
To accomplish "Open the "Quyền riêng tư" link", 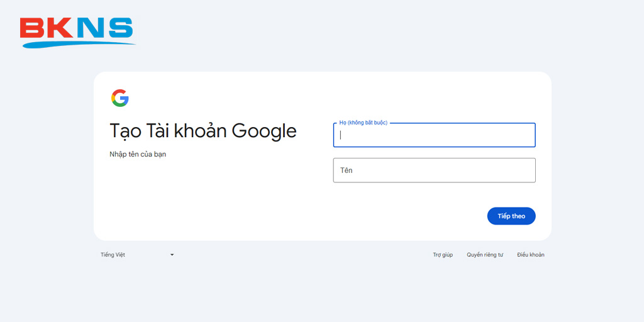I will coord(485,255).
